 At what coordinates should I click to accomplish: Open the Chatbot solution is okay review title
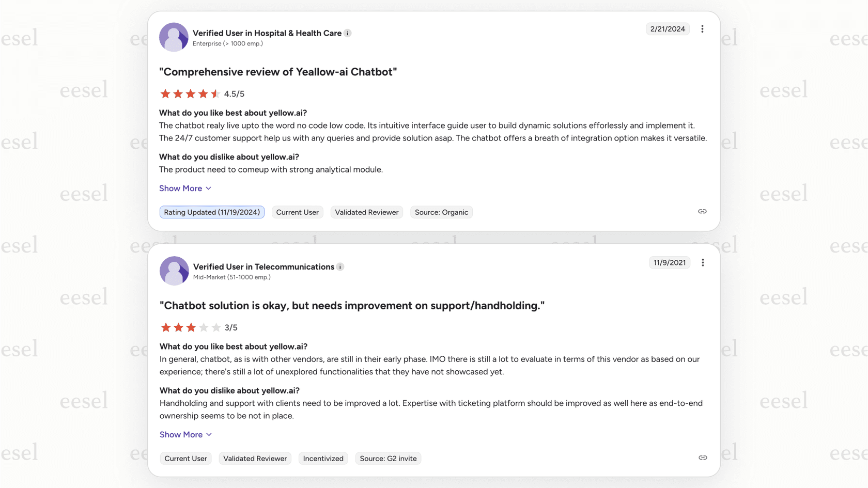[351, 305]
